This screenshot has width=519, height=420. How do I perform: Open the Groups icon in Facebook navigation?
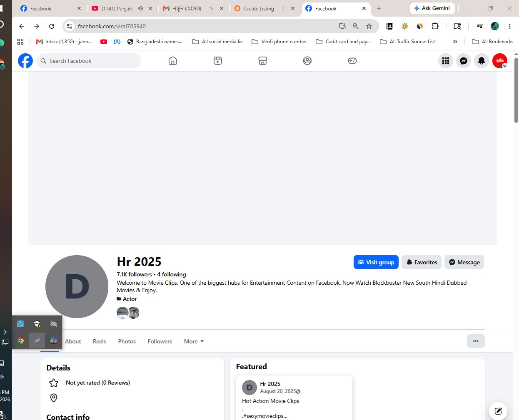pos(307,61)
